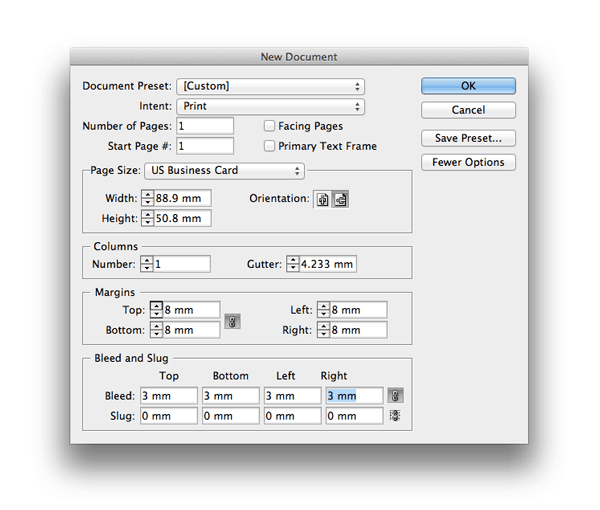This screenshot has height=510, width=600.
Task: Click the Height stepper arrows
Action: (148, 218)
